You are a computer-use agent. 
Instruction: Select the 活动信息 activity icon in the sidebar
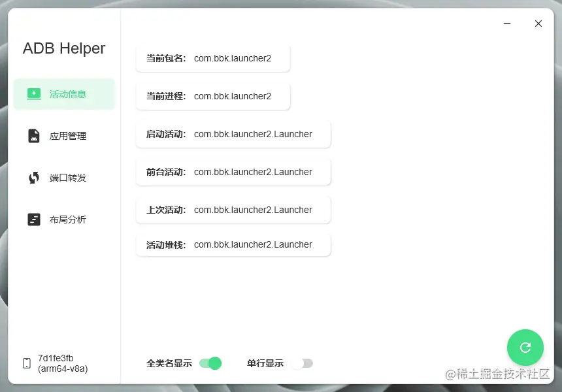click(33, 93)
